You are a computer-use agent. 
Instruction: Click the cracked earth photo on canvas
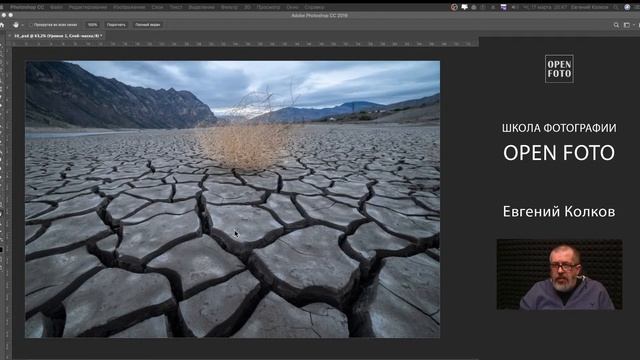click(233, 199)
